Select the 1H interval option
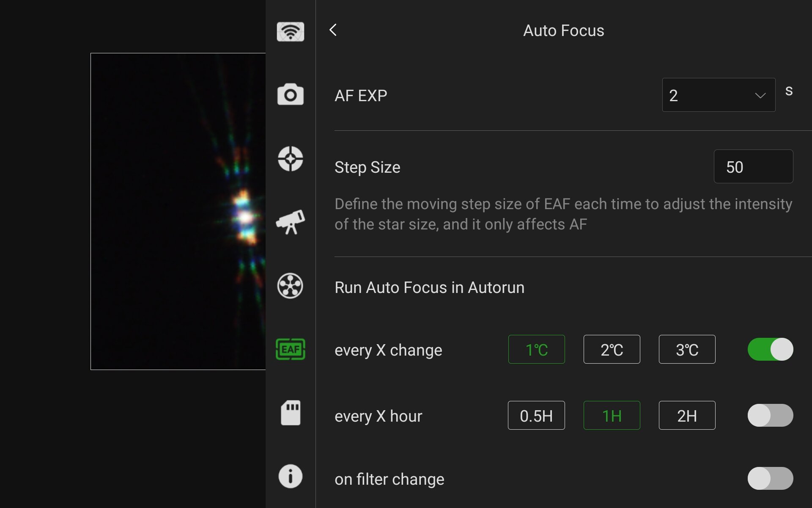The image size is (812, 508). click(x=612, y=415)
